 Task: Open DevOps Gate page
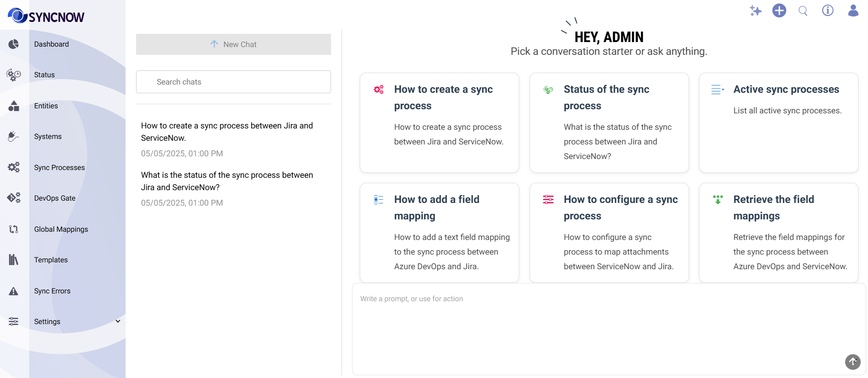pyautogui.click(x=55, y=198)
